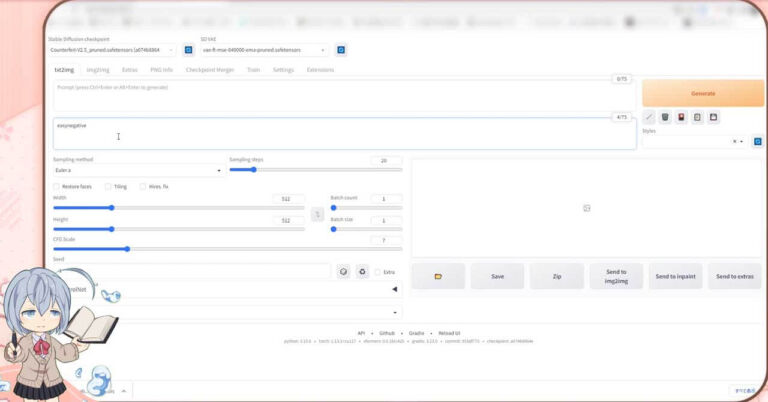Enable the Hires. fix checkbox
The image size is (768, 402).
143,186
